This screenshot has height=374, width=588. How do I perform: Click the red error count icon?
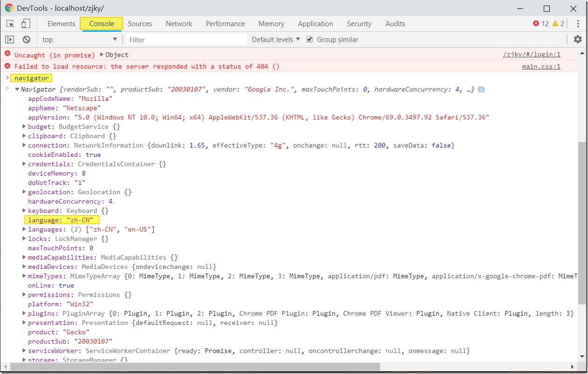click(x=536, y=23)
